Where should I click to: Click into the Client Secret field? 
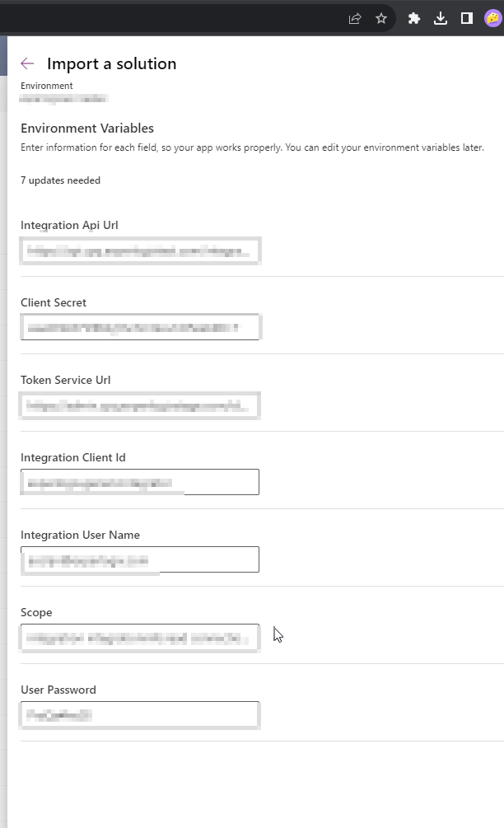tap(140, 327)
